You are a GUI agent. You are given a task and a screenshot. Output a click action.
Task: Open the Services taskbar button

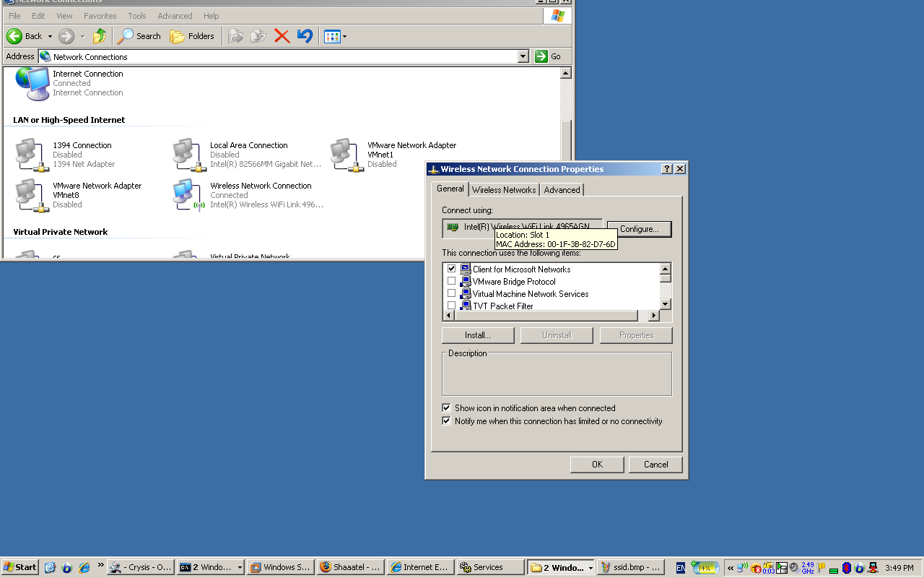tap(491, 567)
